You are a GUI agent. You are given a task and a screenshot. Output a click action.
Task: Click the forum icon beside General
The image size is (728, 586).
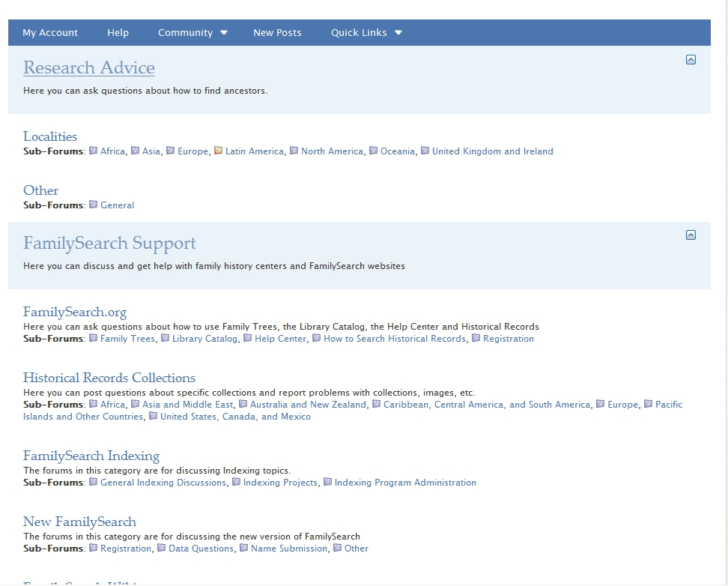click(94, 205)
